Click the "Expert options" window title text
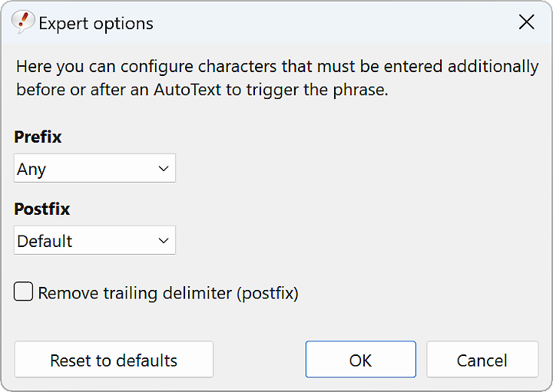Image resolution: width=553 pixels, height=392 pixels. coord(96,24)
